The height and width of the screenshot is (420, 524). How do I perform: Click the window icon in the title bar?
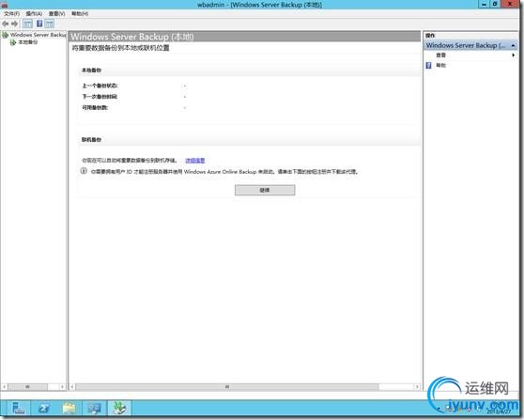point(5,5)
